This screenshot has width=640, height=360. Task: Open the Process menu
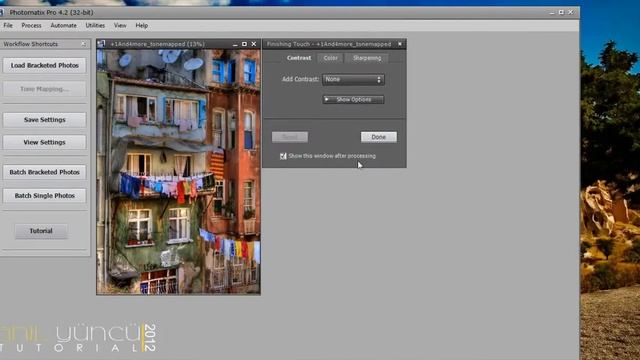click(x=31, y=25)
